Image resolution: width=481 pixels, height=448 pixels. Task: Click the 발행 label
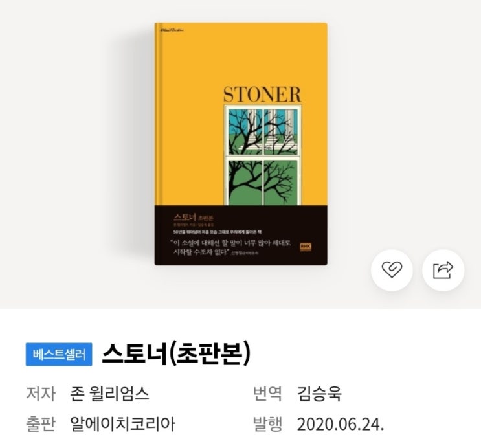coord(267,424)
